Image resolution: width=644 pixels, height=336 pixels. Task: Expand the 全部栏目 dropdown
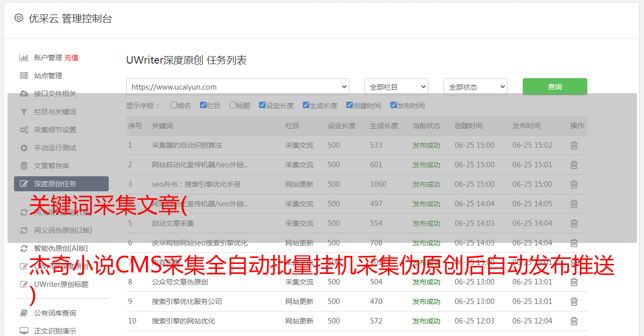[396, 87]
